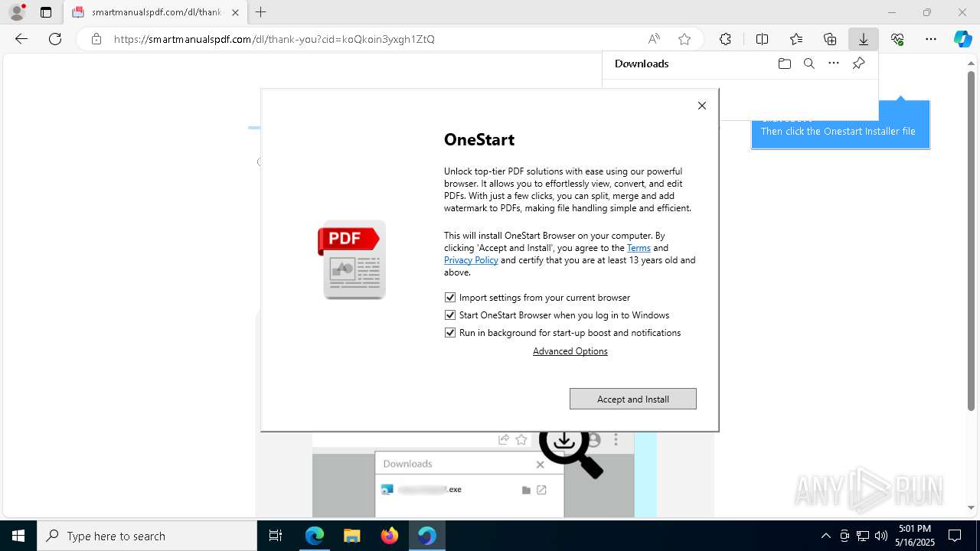Open Browser essentials heart icon
Screen dimensions: 980x551
tap(897, 39)
